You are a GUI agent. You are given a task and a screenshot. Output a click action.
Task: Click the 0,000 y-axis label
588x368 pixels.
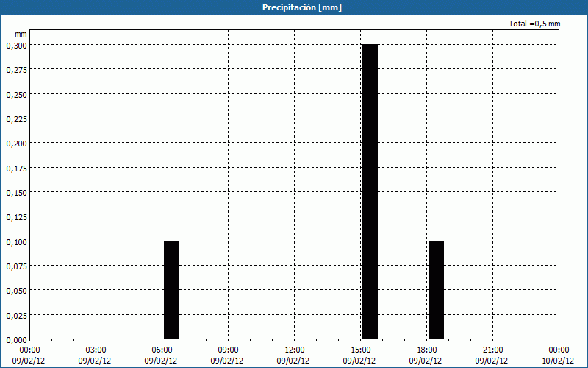coord(16,340)
